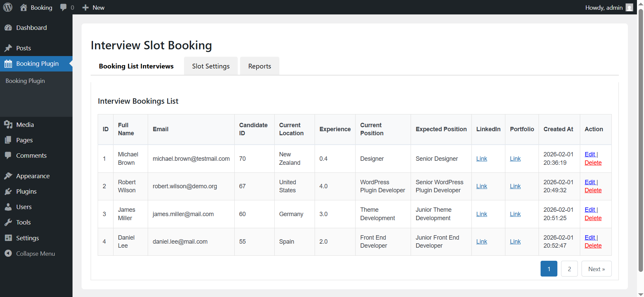Delete Robert Wilson's booking
Viewport: 644px width, 297px height.
593,190
